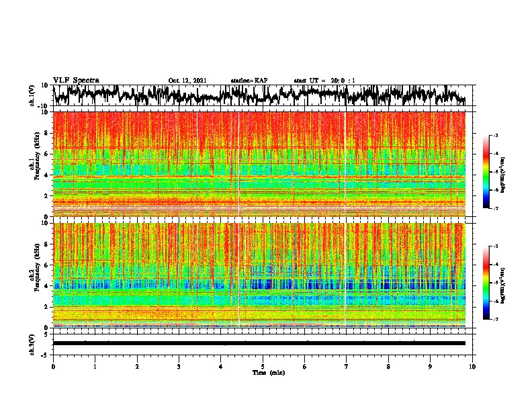
Task: Click the ch.2 spectrogram color scale bar
Action: tap(486, 283)
